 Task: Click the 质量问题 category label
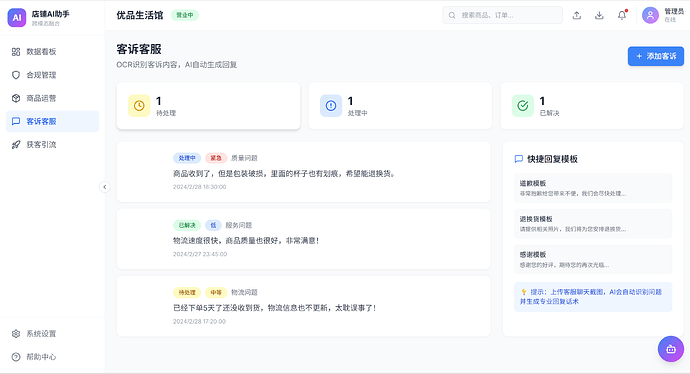(x=244, y=158)
